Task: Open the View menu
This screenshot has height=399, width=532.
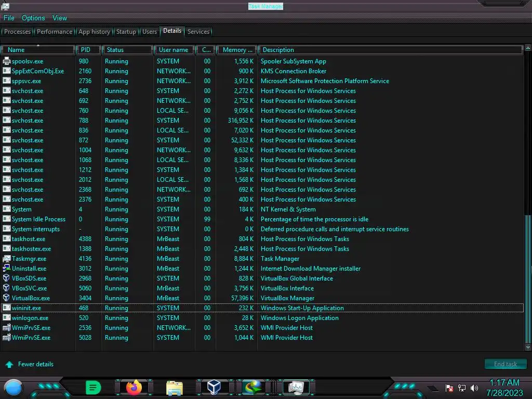Action: pos(60,18)
